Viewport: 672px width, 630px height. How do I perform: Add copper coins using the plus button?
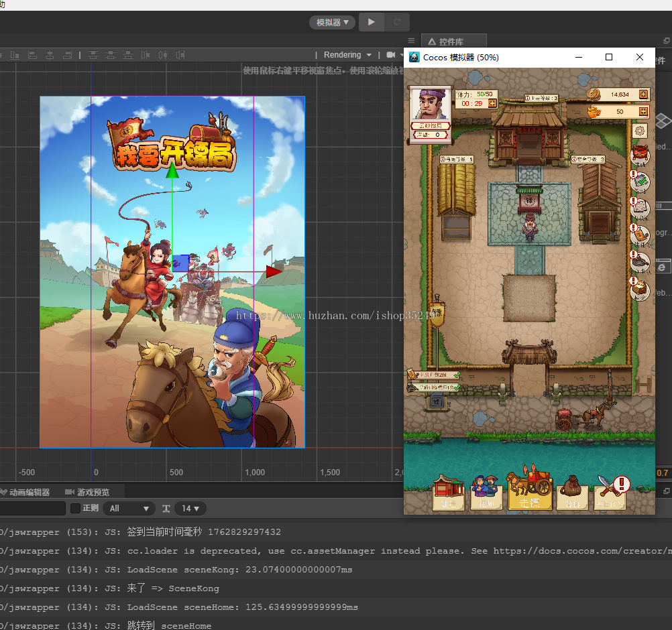(643, 94)
